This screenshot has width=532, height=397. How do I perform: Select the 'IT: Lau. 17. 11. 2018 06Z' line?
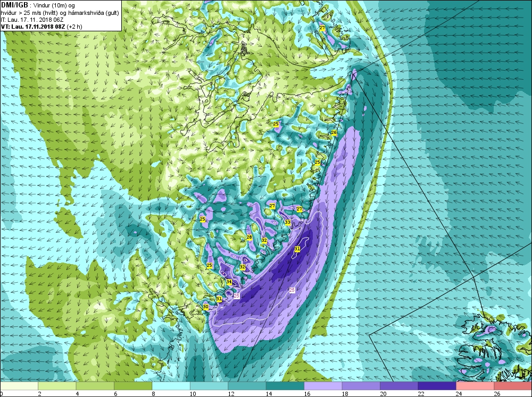tap(32, 20)
